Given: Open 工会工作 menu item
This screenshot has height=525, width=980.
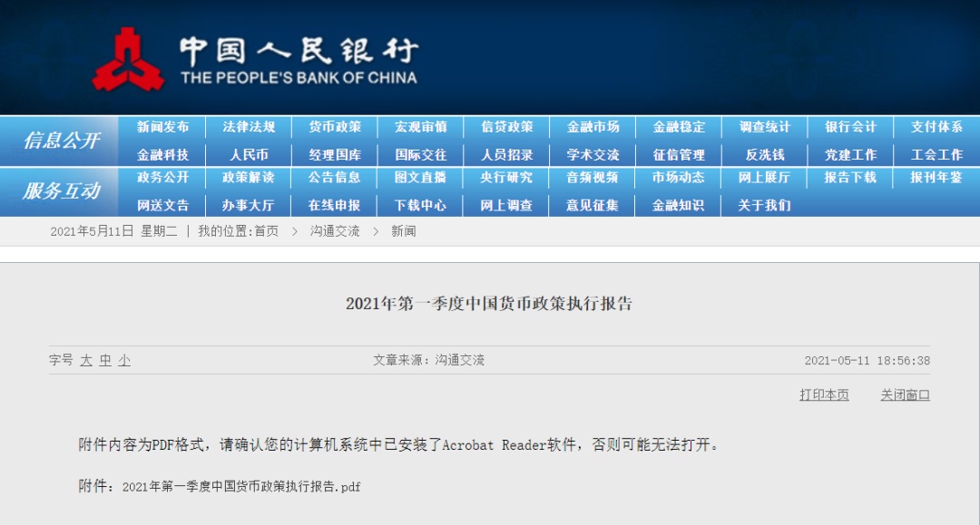Looking at the screenshot, I should (936, 155).
